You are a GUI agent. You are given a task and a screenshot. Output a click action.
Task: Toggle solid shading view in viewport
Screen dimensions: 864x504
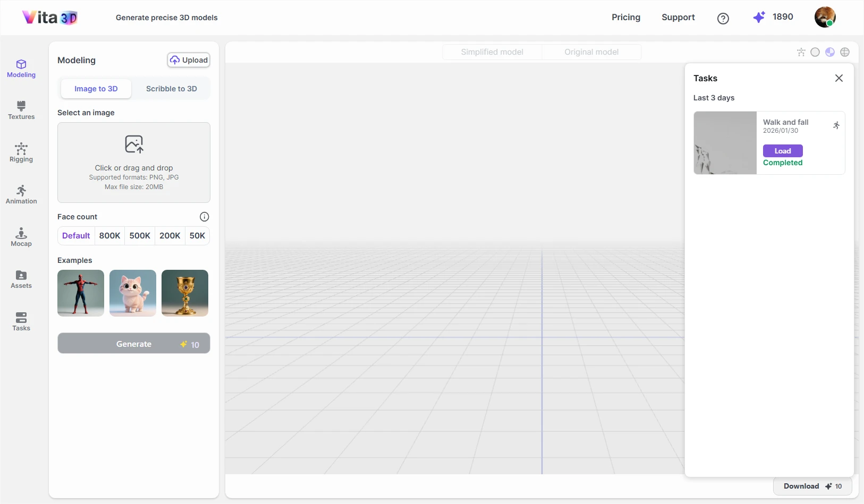815,52
